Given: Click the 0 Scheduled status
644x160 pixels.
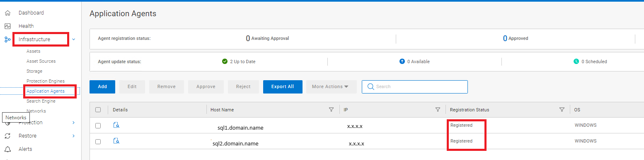Looking at the screenshot, I should point(590,62).
